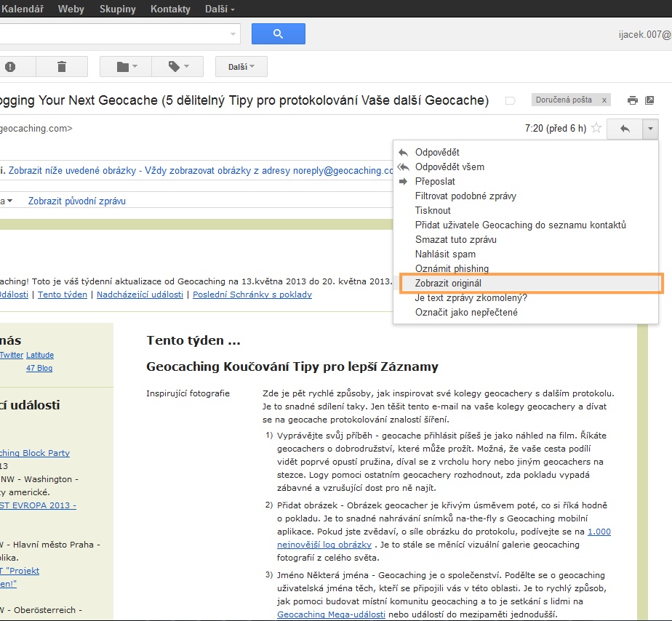Click the Zobrazit původní zprávu link
The height and width of the screenshot is (621, 672).
(77, 201)
